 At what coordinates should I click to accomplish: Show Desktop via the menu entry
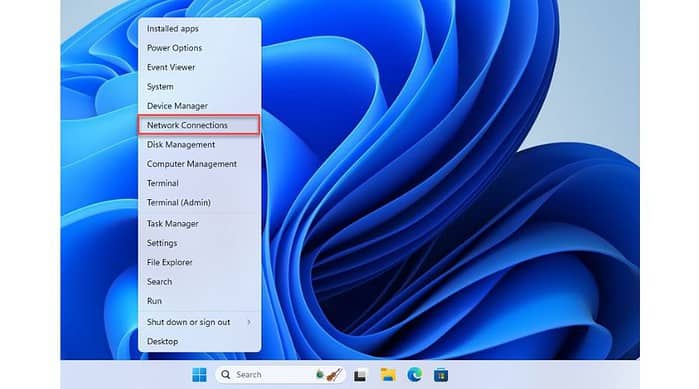click(x=199, y=341)
